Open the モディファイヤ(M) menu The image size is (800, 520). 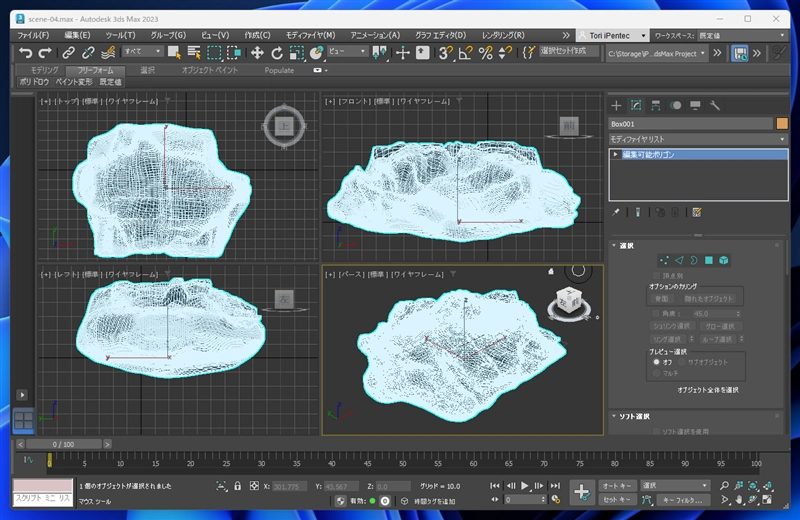(310, 35)
